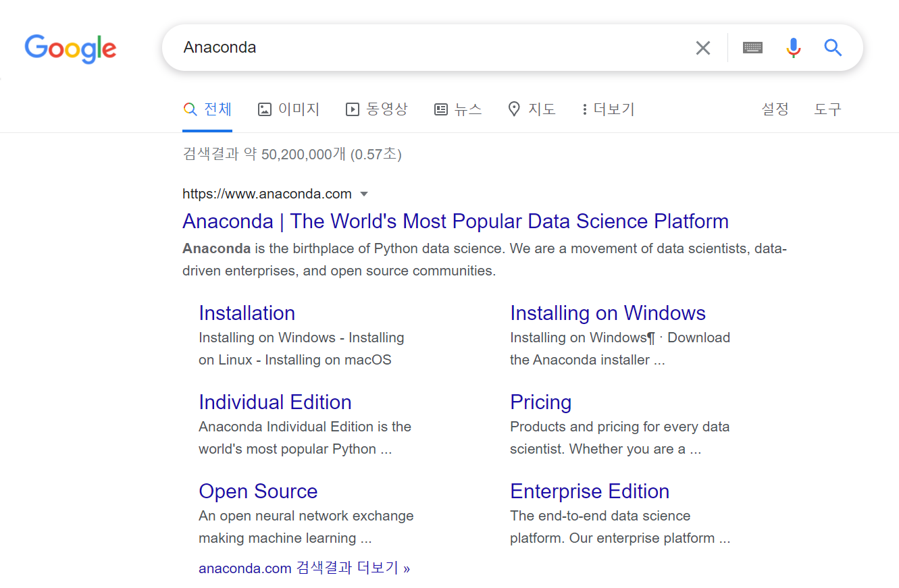The width and height of the screenshot is (899, 588).
Task: Switch to the 이미지 tab
Action: point(288,109)
